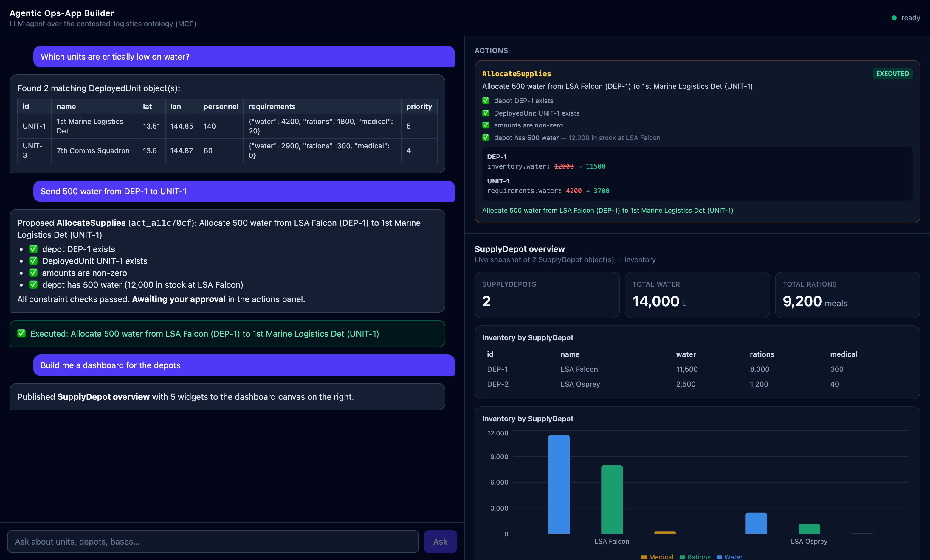Click the Medical legend swatch
Screen dimensions: 930x560
(644, 557)
